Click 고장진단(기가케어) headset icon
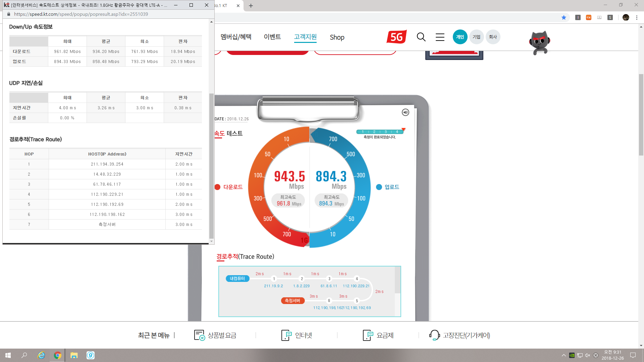This screenshot has height=362, width=644. pos(434,335)
